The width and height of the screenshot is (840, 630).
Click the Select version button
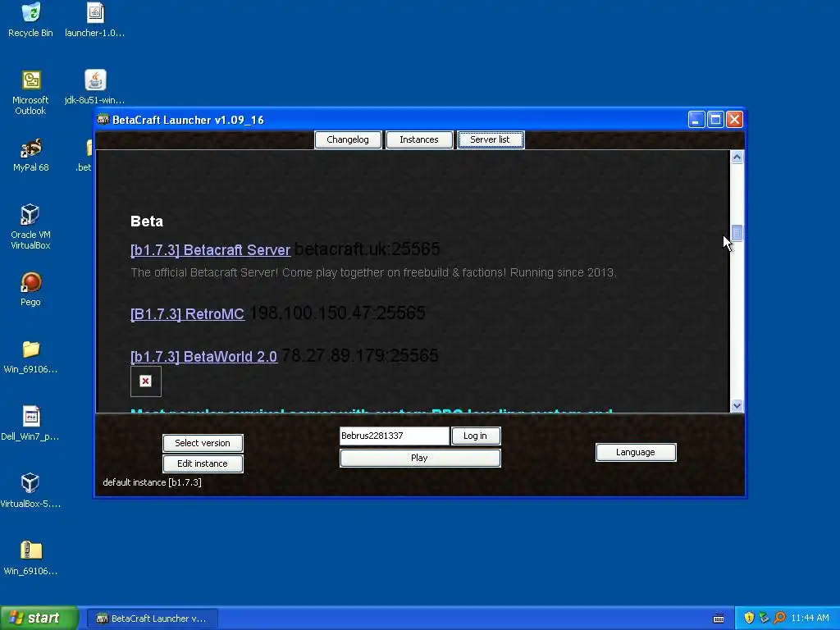(x=203, y=443)
